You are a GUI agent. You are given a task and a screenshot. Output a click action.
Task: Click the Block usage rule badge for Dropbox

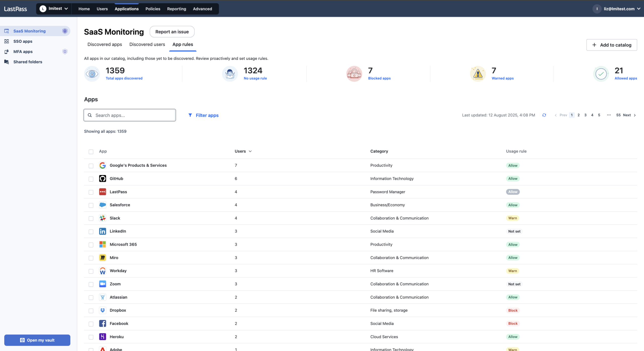tap(513, 311)
